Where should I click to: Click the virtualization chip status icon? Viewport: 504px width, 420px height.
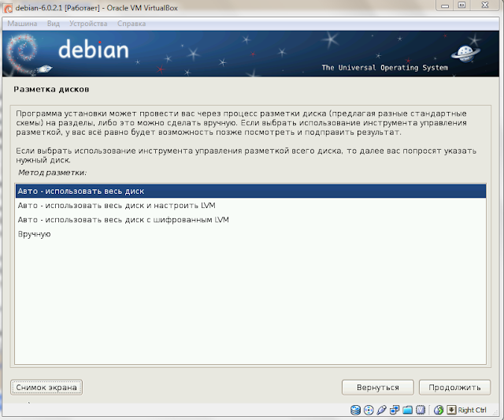point(421,410)
